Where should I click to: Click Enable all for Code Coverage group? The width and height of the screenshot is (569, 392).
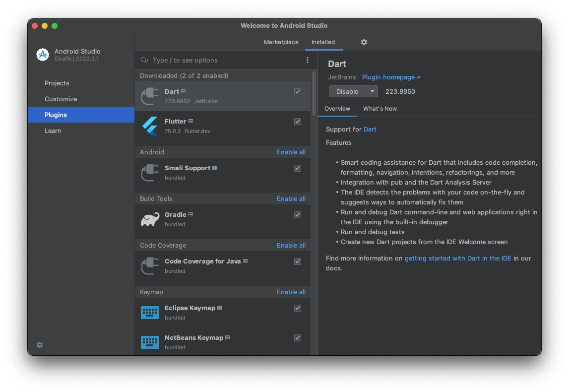[x=291, y=245]
